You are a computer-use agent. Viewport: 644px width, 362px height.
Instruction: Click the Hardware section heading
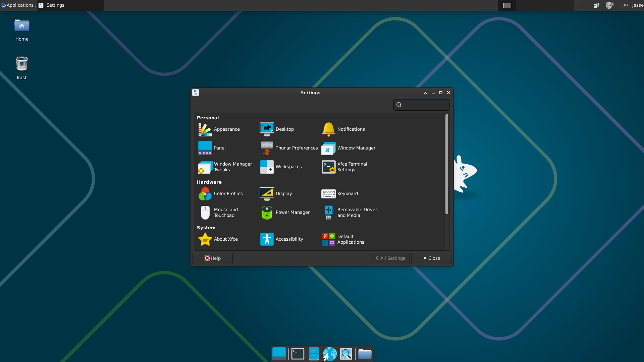(x=209, y=182)
